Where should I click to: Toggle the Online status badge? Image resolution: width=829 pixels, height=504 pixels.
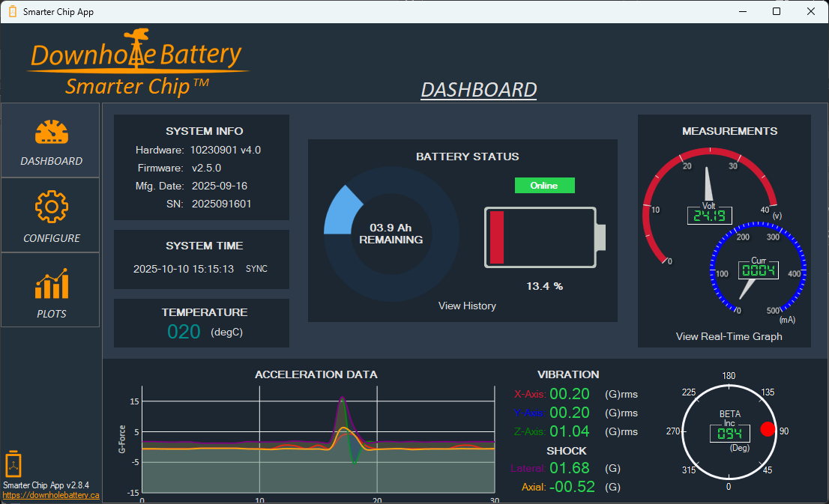(544, 185)
